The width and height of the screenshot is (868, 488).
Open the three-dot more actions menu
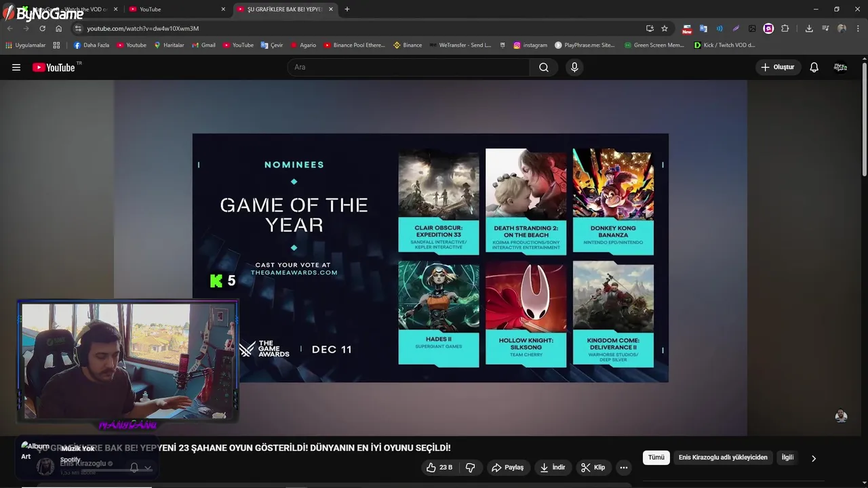pyautogui.click(x=624, y=468)
